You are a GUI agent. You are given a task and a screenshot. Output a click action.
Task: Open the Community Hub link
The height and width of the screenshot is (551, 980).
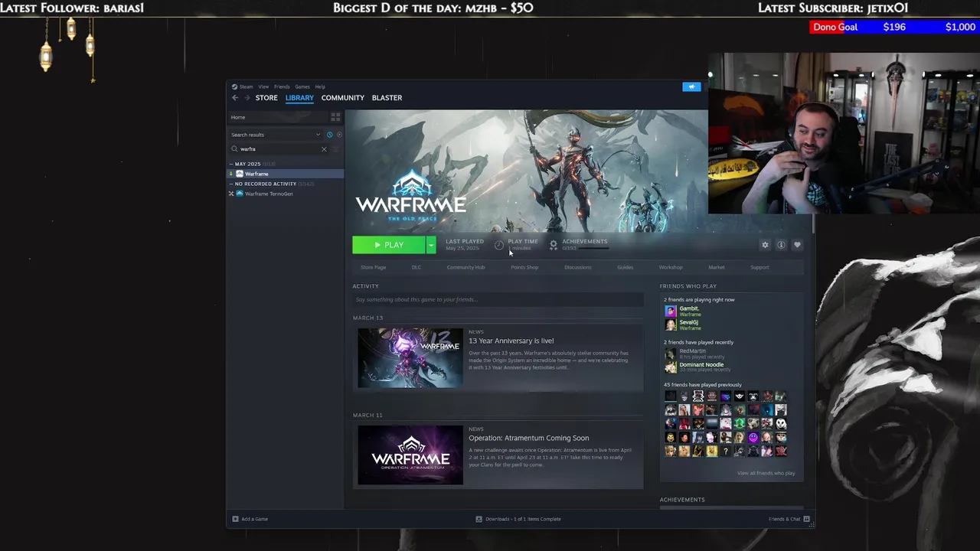465,267
